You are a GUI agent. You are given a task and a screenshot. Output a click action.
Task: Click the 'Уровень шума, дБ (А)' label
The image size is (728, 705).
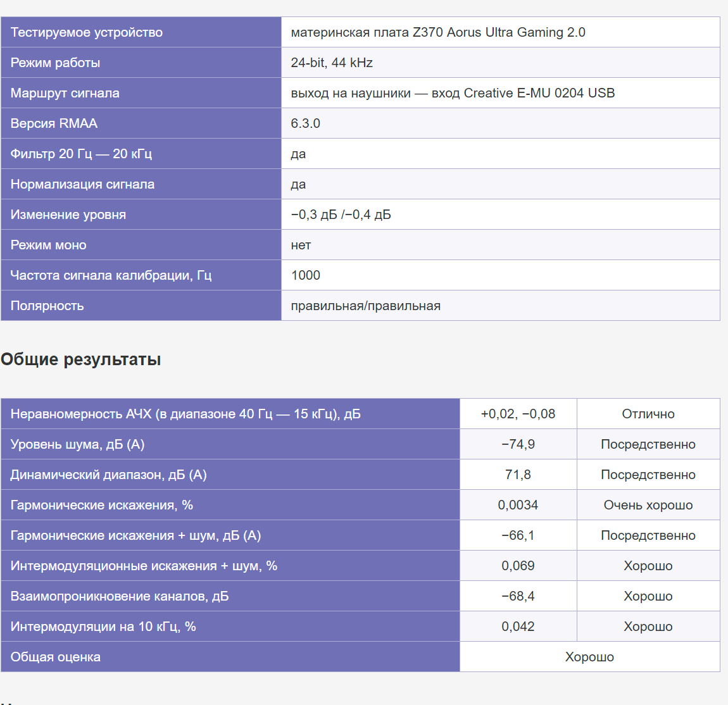pos(77,444)
